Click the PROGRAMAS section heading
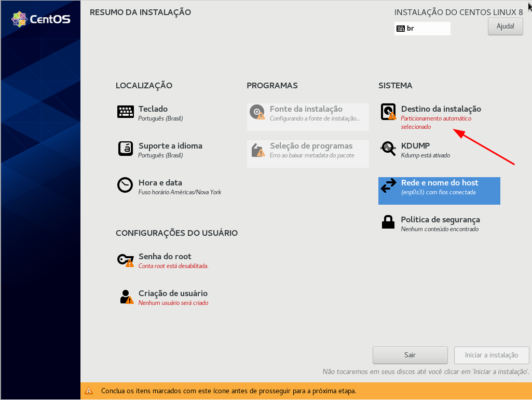Screen dimensions: 532x400 coord(272,86)
